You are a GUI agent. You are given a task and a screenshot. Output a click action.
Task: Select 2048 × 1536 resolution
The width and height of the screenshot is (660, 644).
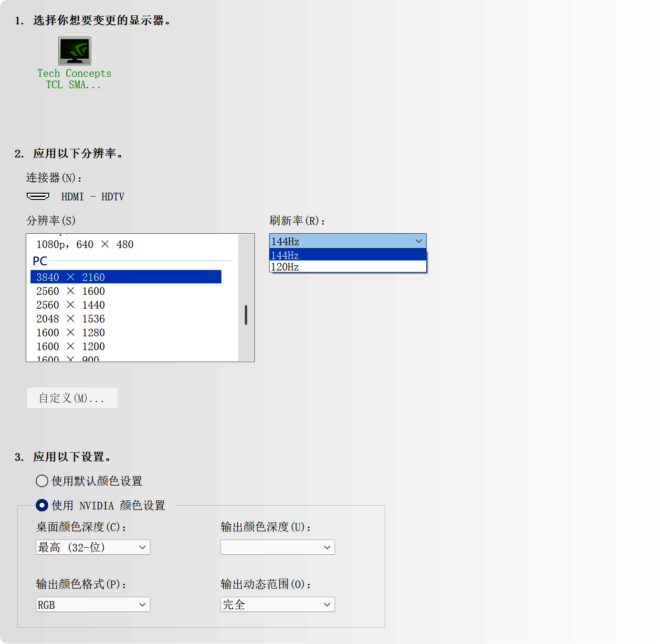[71, 319]
